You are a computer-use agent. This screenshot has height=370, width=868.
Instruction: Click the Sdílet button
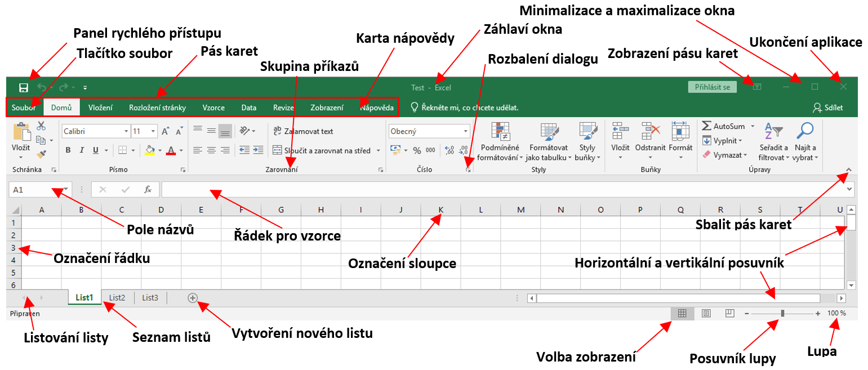click(x=828, y=107)
